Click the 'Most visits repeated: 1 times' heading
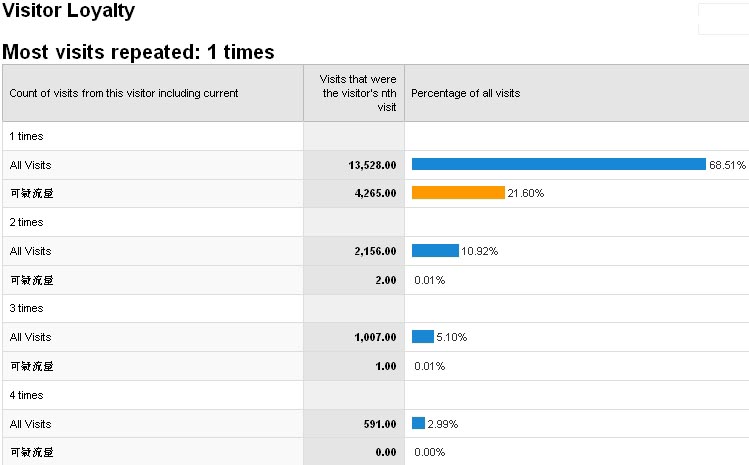This screenshot has width=749, height=465. click(x=139, y=52)
